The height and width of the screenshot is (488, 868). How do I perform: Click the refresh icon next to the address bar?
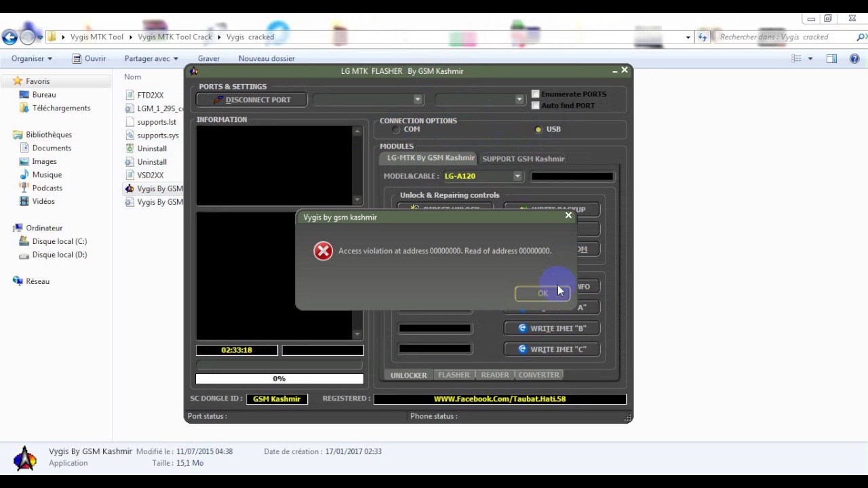point(703,37)
